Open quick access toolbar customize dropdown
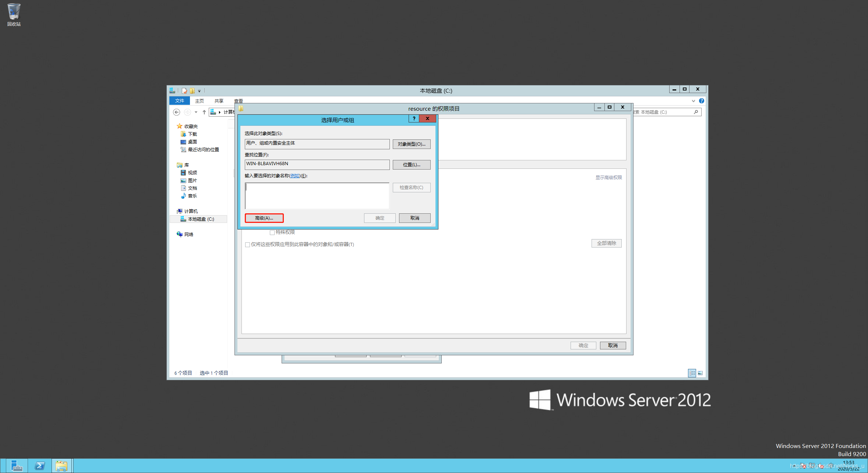 click(x=199, y=91)
